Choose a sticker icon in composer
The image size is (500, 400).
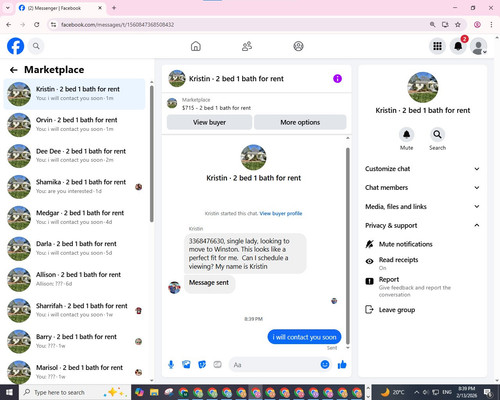click(202, 365)
